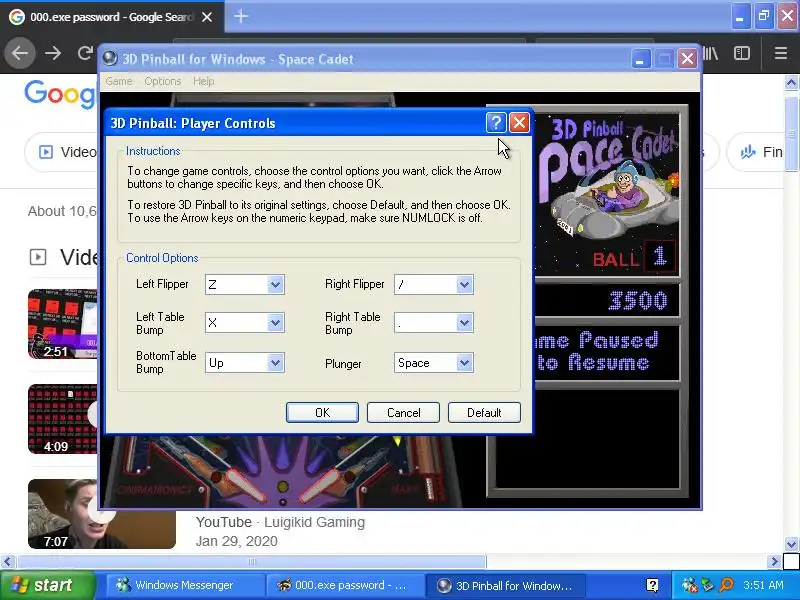Viewport: 800px width, 600px height.
Task: Click the green shield tray icon
Action: (708, 585)
